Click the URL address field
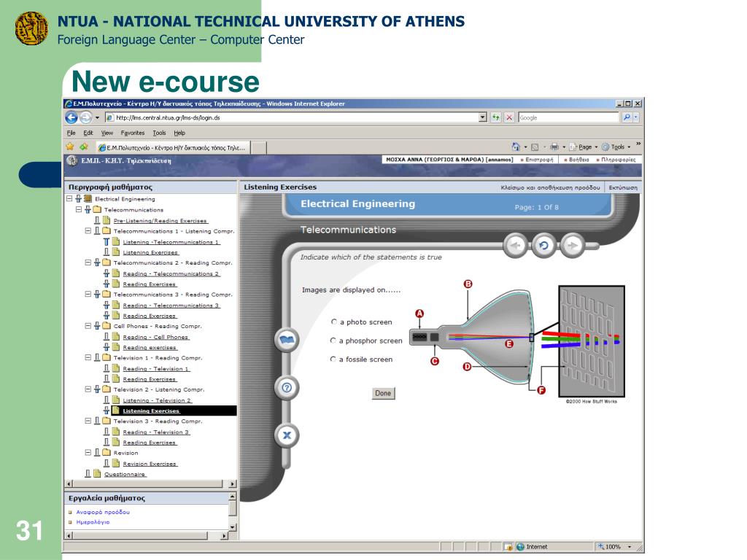The height and width of the screenshot is (560, 747). (x=292, y=117)
